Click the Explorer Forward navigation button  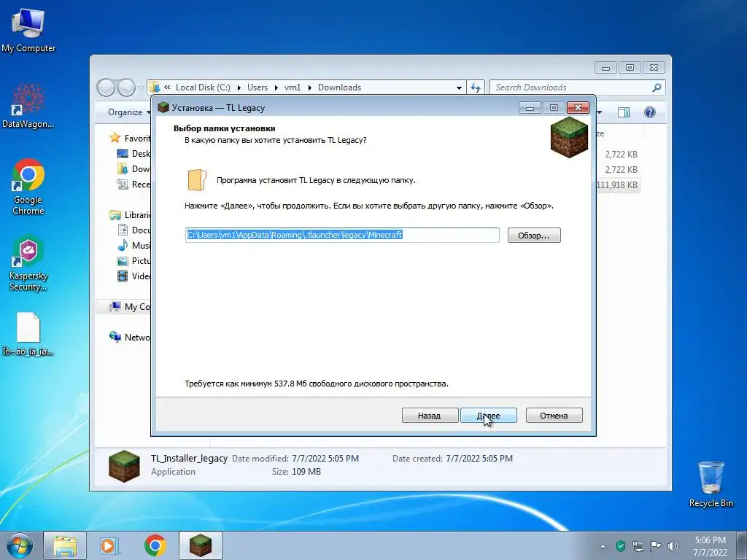pos(126,87)
